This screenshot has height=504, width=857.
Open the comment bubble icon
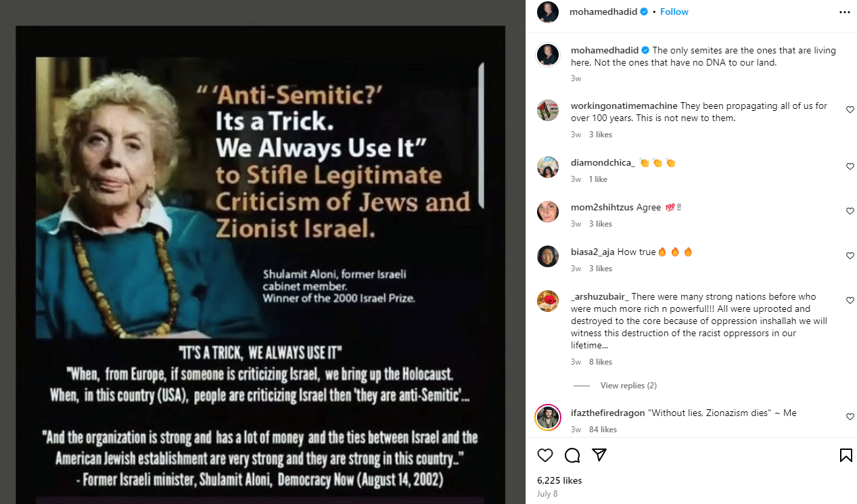(572, 455)
